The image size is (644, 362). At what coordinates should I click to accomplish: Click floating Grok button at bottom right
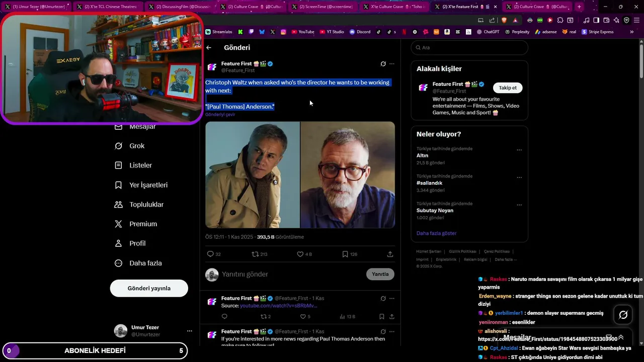623,315
